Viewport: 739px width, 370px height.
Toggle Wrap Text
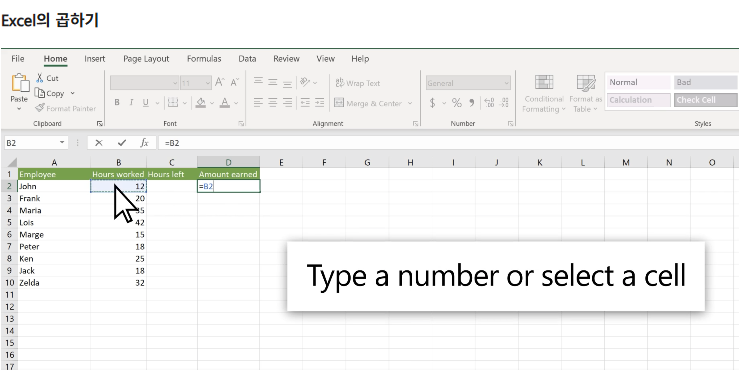pos(358,83)
